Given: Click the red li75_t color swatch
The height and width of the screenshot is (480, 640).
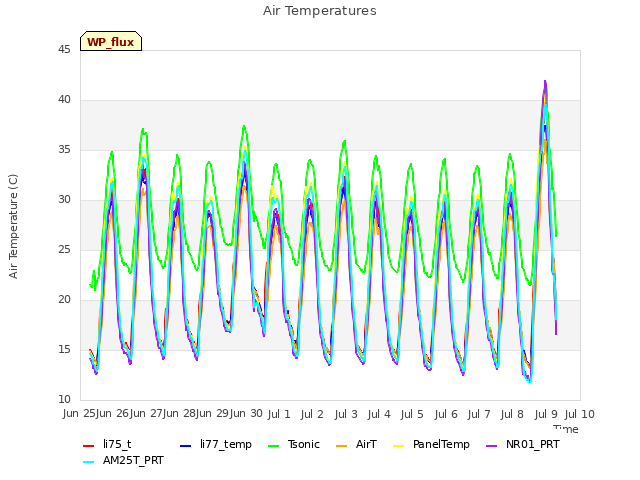Looking at the screenshot, I should point(89,445).
